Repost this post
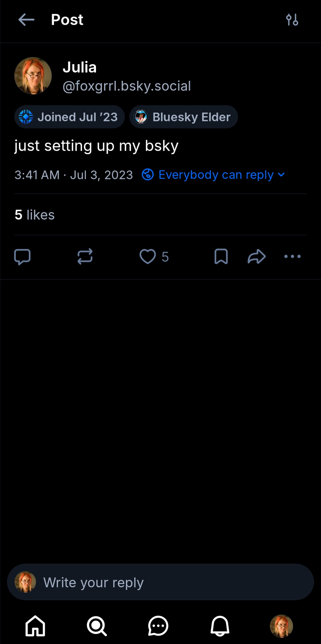This screenshot has width=321, height=644. (85, 257)
